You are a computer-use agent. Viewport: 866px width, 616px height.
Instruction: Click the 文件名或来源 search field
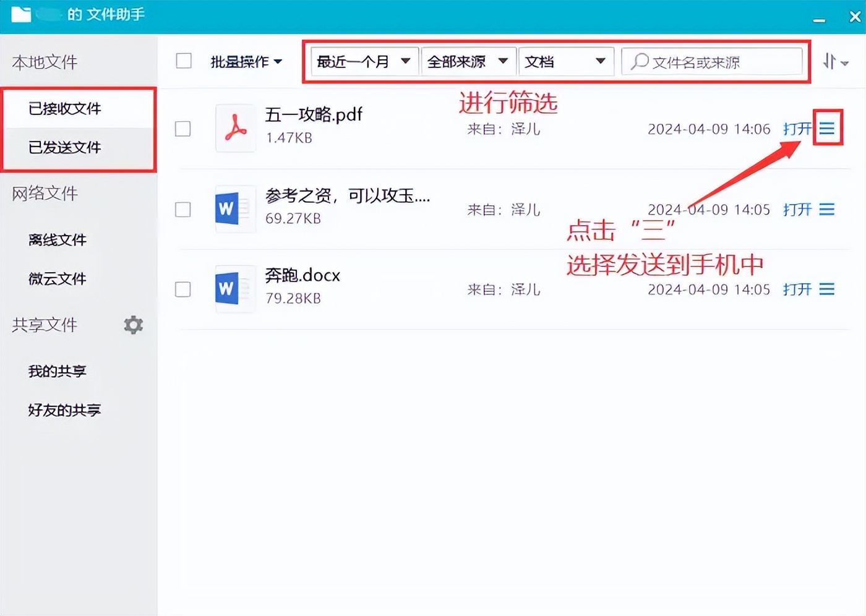[x=711, y=61]
